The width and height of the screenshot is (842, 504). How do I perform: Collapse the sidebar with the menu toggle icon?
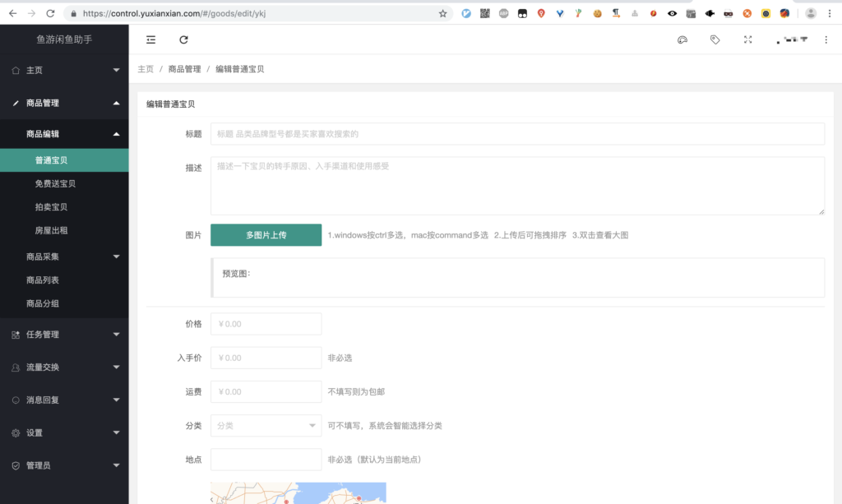(x=150, y=39)
